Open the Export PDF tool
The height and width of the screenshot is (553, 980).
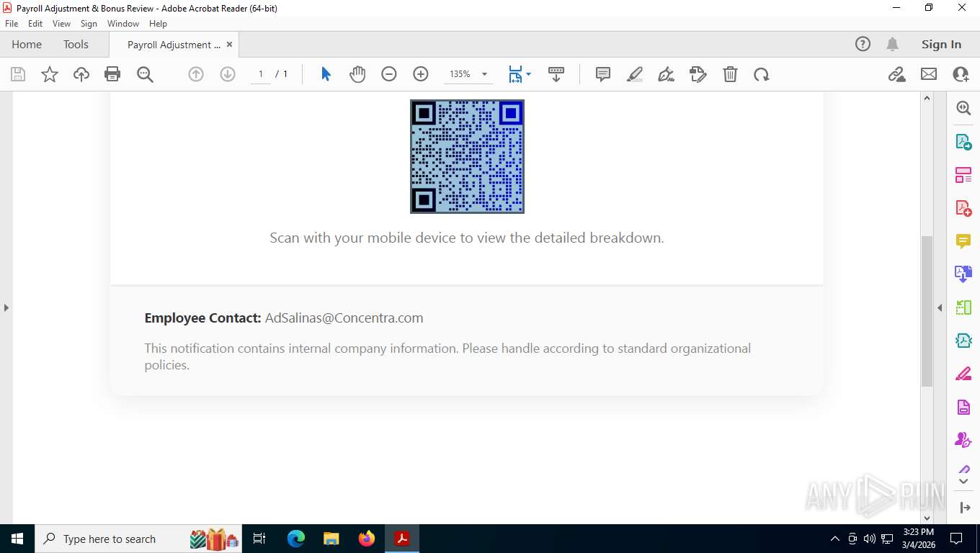pyautogui.click(x=963, y=142)
